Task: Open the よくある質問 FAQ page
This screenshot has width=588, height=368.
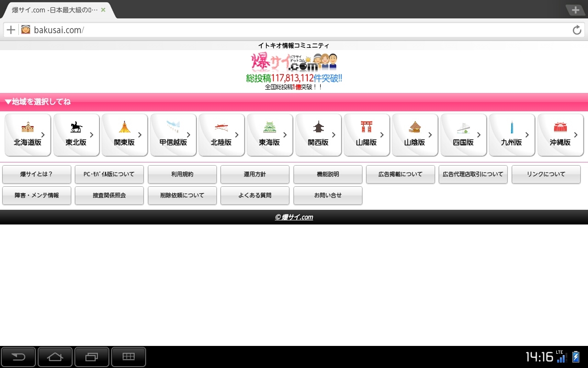Action: [255, 195]
